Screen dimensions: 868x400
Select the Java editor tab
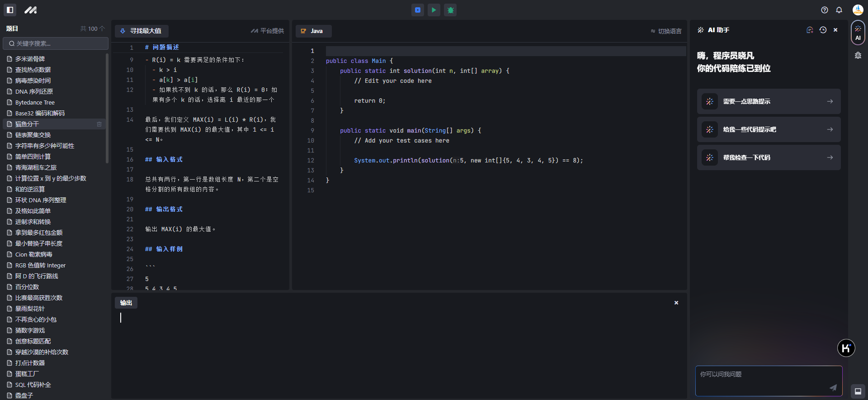(313, 31)
